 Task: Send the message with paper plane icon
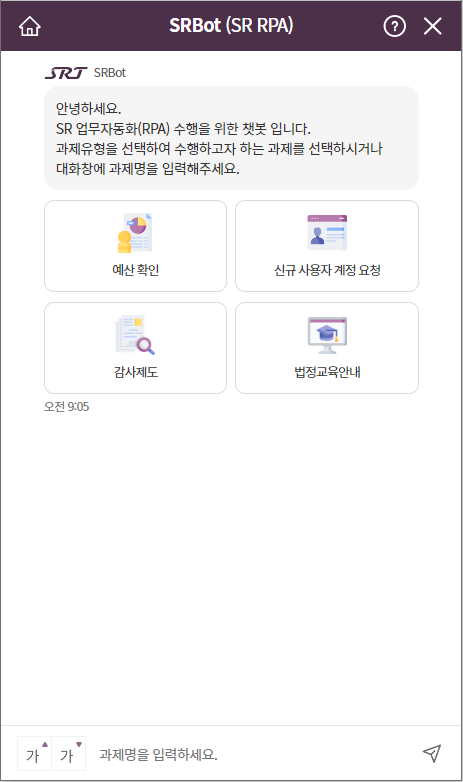point(432,753)
